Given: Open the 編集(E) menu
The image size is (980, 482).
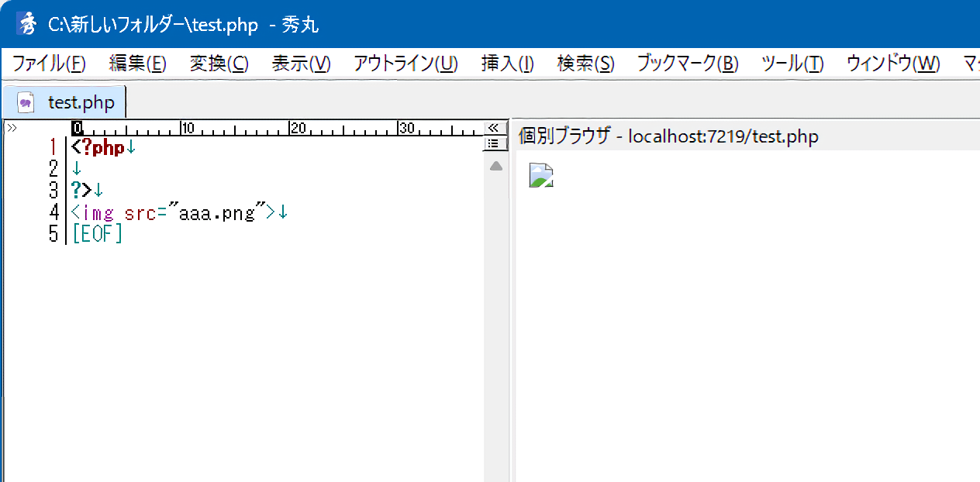Looking at the screenshot, I should click(137, 64).
